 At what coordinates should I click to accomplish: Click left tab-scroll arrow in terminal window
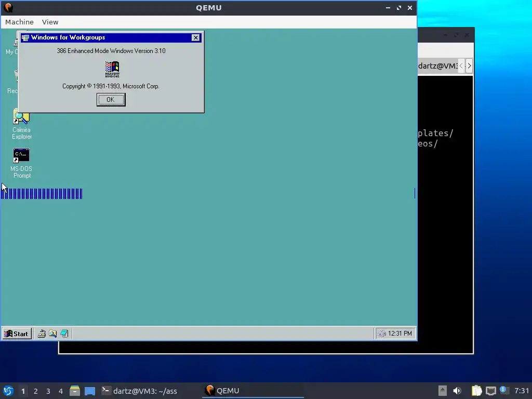[x=461, y=66]
